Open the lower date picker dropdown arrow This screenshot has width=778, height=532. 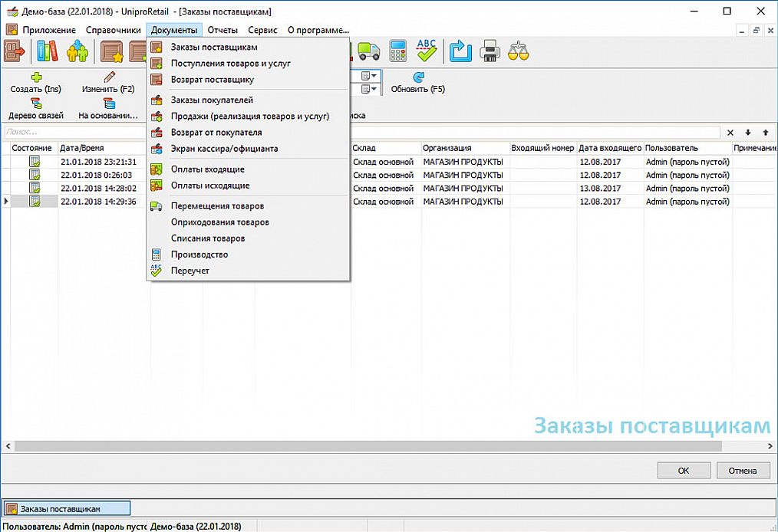coord(374,89)
